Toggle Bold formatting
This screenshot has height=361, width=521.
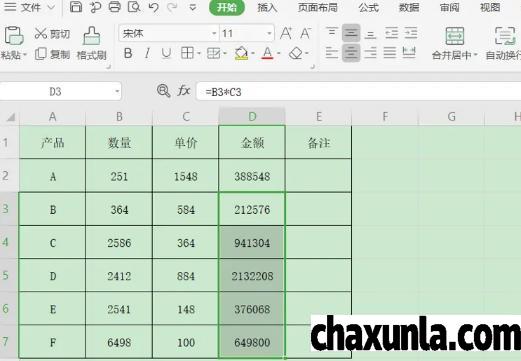[x=128, y=53]
